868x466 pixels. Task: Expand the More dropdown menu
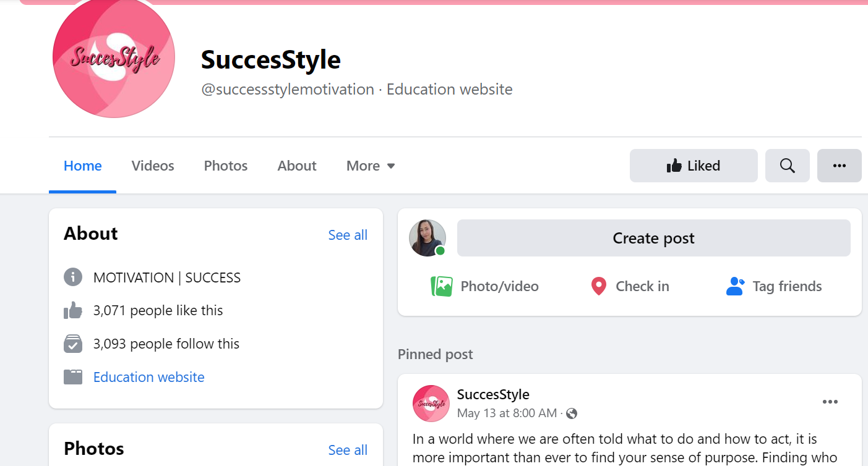click(371, 166)
